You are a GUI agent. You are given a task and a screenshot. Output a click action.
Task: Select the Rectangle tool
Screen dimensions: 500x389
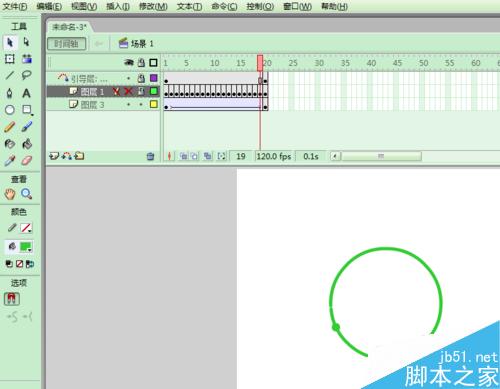click(27, 110)
